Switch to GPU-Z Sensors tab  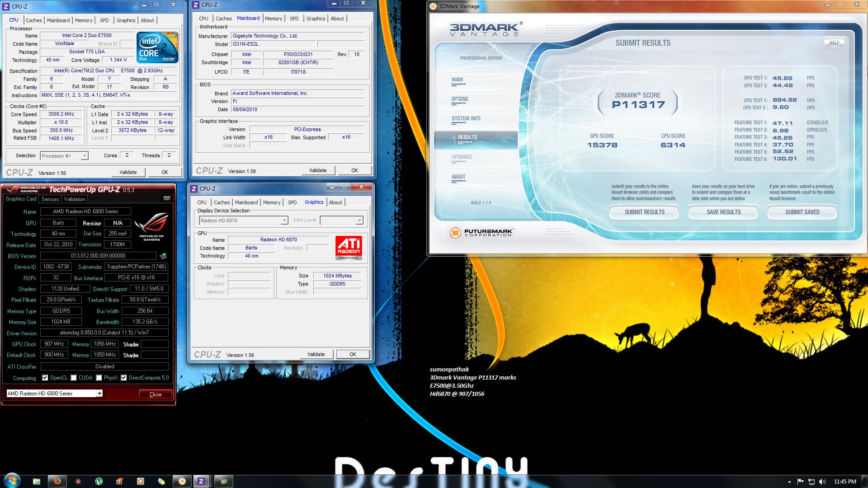(x=50, y=199)
